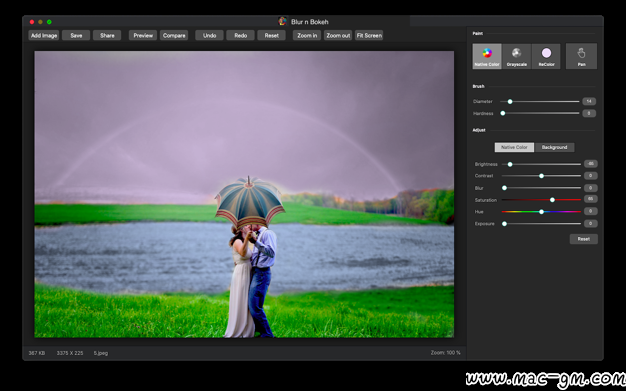The width and height of the screenshot is (626, 391).
Task: Redo the last undone action
Action: coord(240,36)
